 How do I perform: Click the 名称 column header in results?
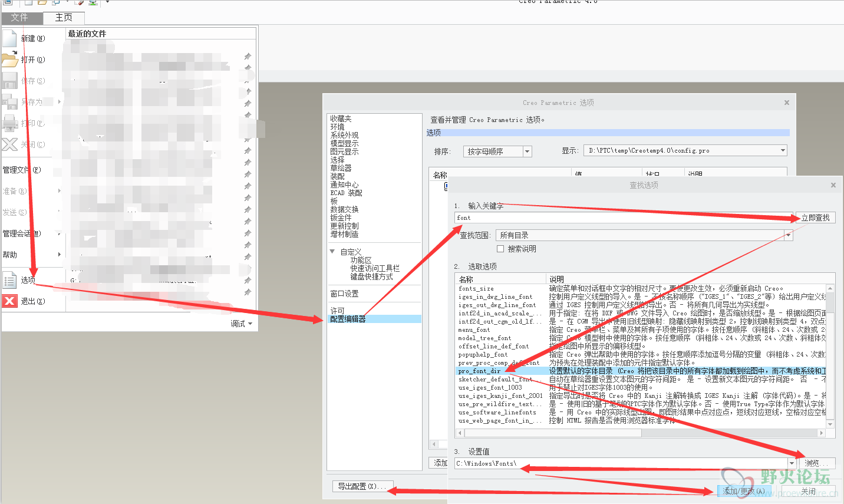(502, 279)
